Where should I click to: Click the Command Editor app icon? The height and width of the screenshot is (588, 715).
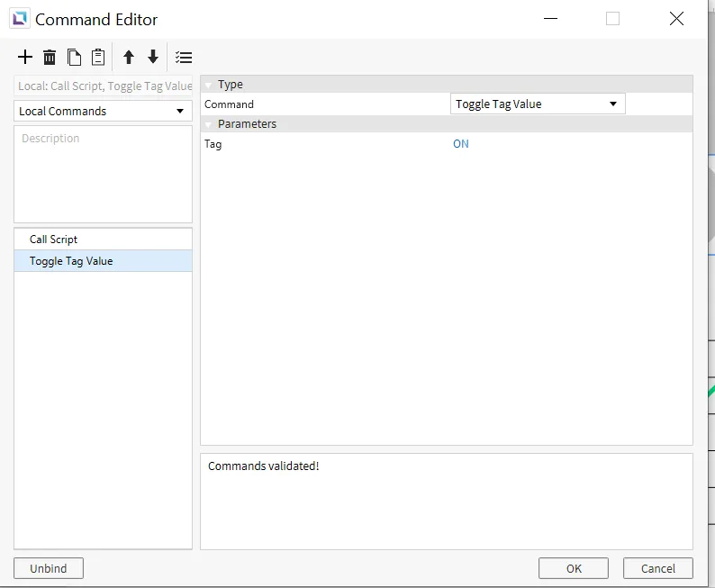[19, 19]
